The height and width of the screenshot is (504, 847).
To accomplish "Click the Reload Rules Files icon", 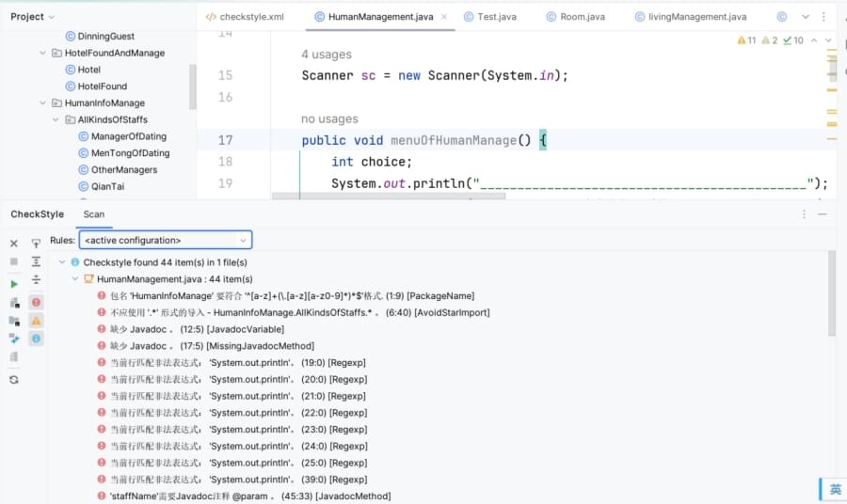I will (x=14, y=379).
